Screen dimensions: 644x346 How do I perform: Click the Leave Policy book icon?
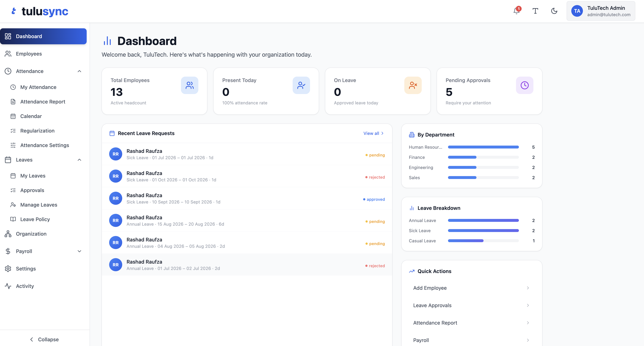click(x=13, y=219)
